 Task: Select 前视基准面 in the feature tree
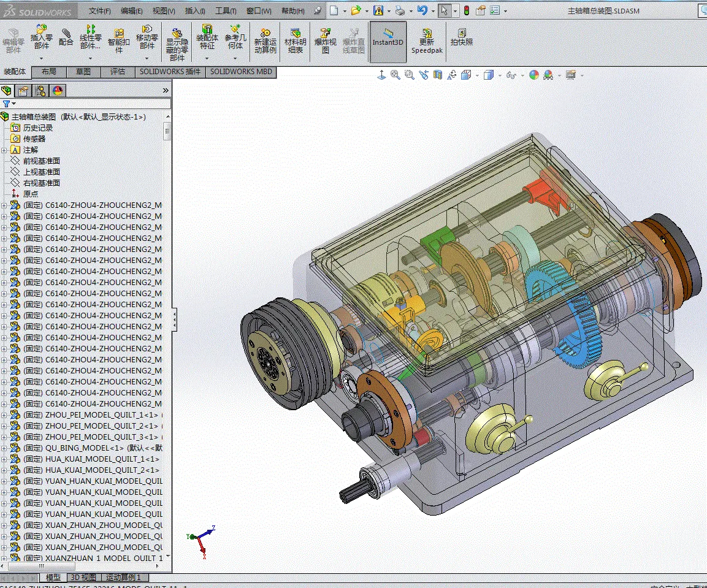[41, 161]
